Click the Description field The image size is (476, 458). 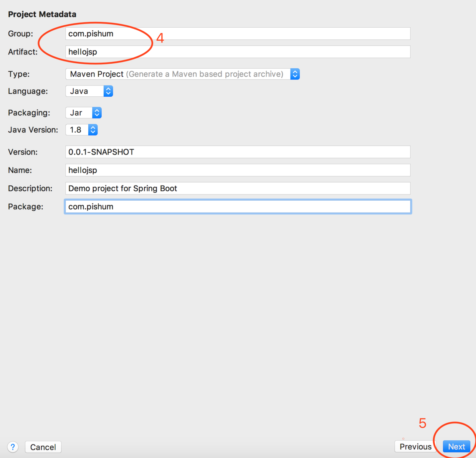click(x=238, y=188)
